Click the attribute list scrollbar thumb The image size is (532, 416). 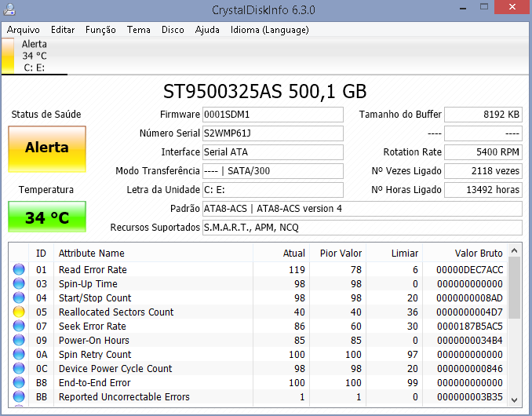515,288
